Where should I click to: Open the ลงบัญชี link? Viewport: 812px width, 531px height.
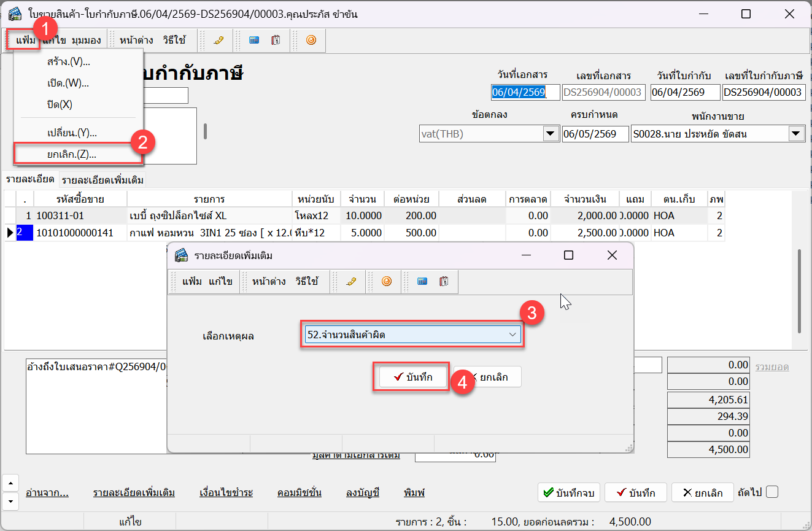coord(363,492)
